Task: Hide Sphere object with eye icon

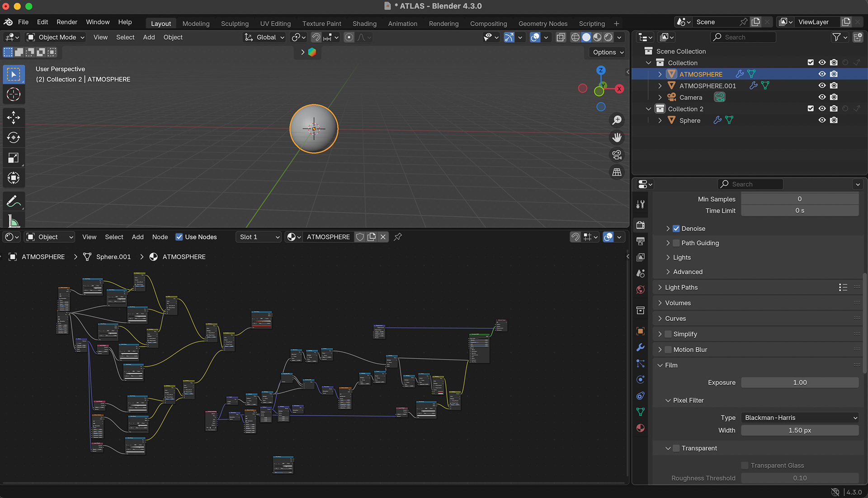Action: [822, 120]
